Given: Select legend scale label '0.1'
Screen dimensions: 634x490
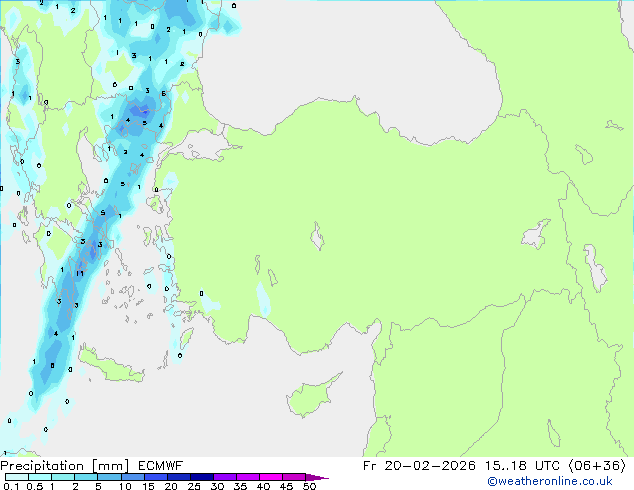Looking at the screenshot, I should click(11, 486).
